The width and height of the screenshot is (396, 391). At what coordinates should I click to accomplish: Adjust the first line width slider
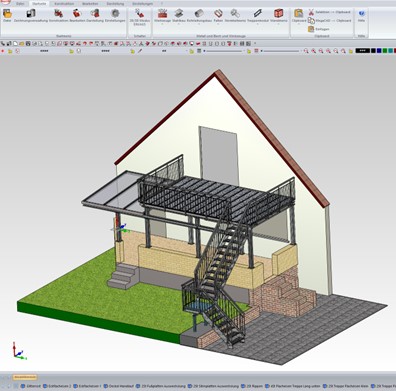click(x=223, y=51)
